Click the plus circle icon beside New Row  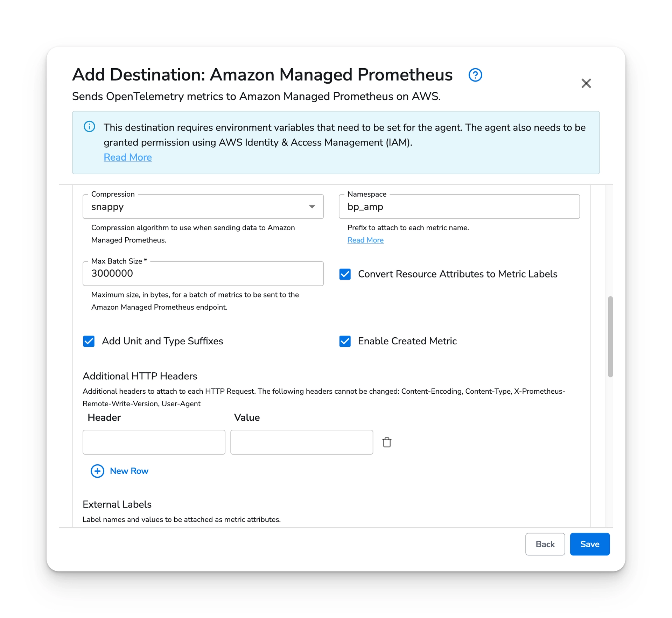coord(97,471)
